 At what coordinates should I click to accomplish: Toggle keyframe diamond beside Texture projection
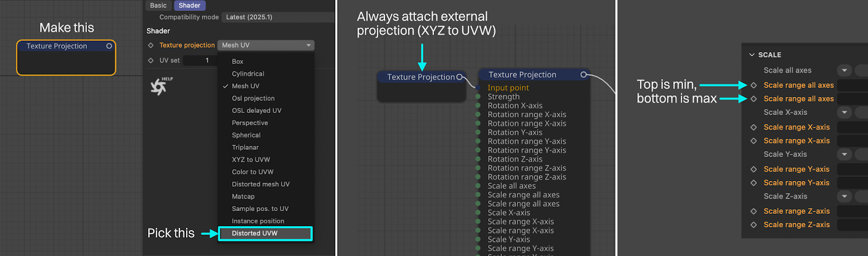click(151, 45)
